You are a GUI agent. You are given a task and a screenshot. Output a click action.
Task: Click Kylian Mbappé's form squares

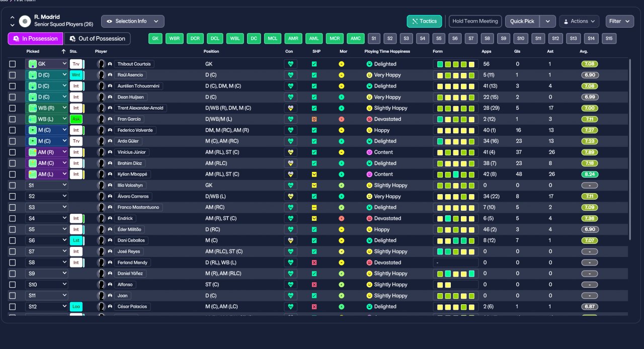[456, 175]
